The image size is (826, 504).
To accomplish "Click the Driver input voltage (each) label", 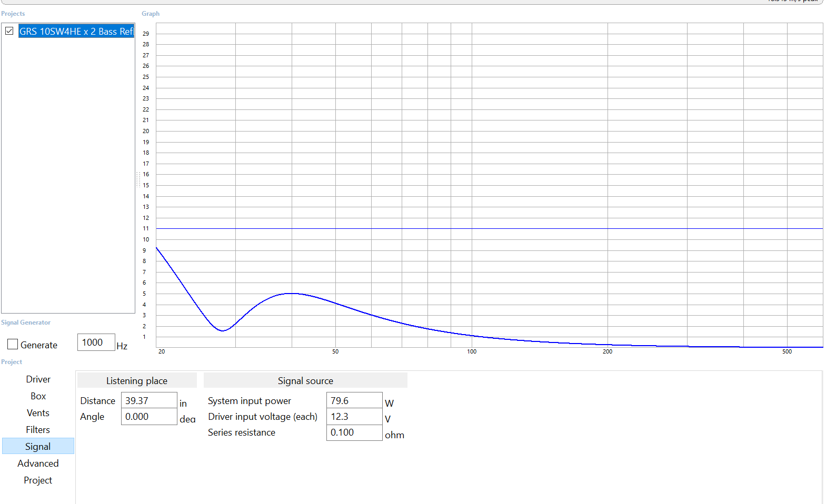I will coord(262,417).
